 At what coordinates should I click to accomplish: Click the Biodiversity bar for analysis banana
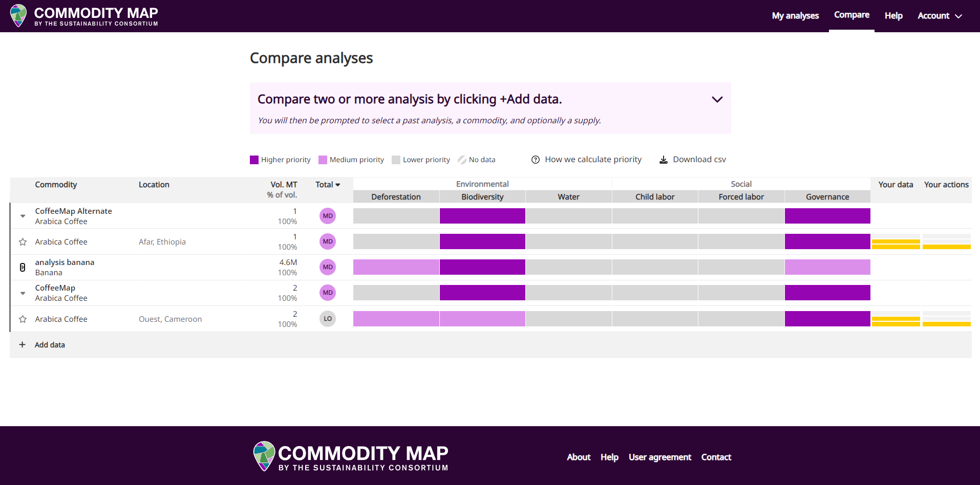482,267
